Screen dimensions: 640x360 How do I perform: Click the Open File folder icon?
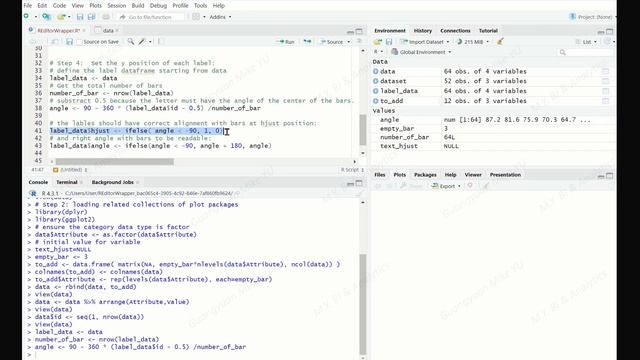[x=61, y=17]
